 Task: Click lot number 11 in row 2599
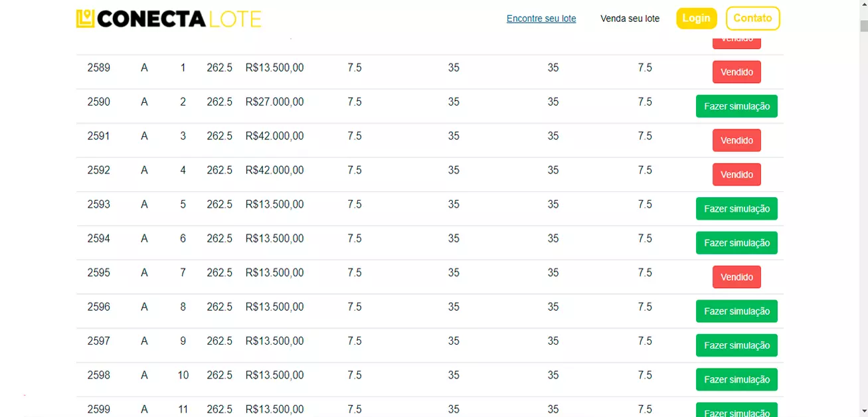tap(183, 410)
